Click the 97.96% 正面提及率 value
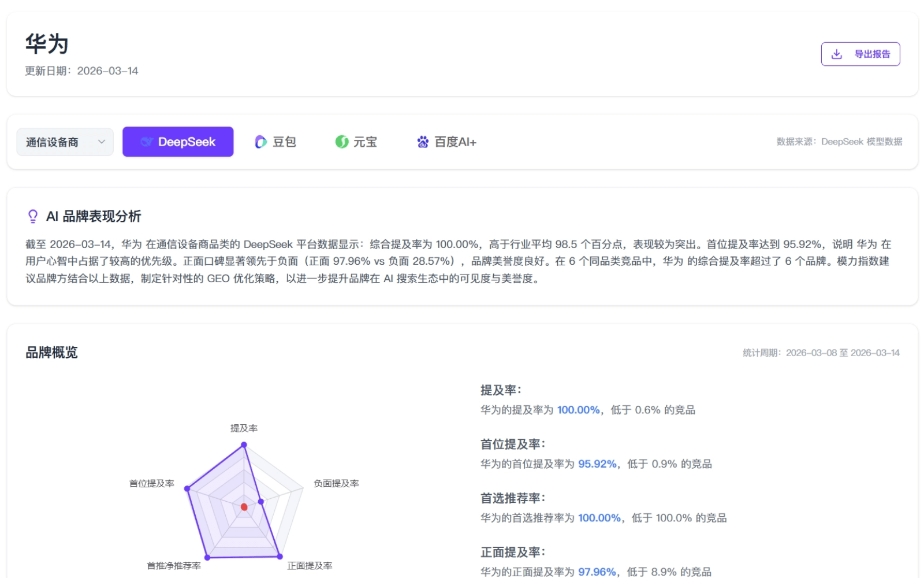 [x=596, y=572]
